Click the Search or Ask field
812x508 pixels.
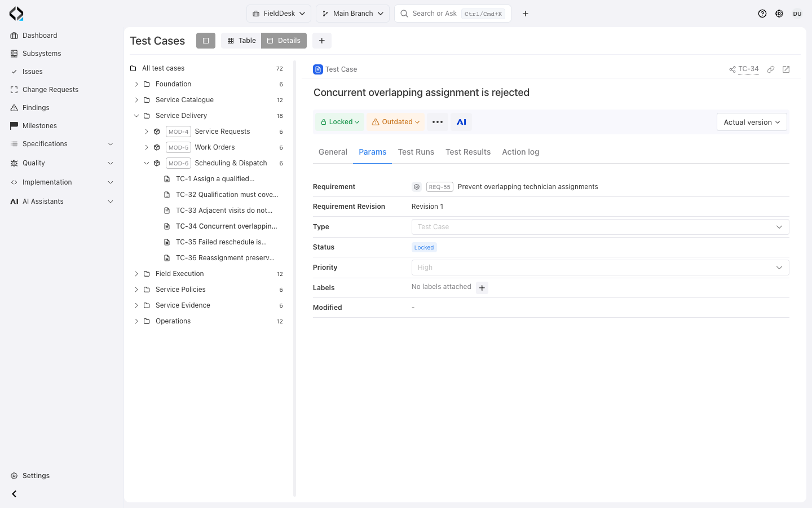(453, 14)
